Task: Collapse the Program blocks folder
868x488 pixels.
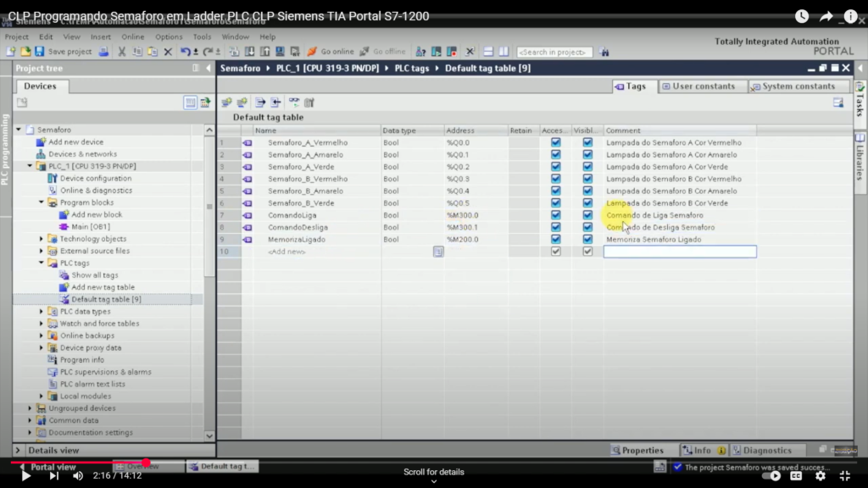Action: click(42, 202)
